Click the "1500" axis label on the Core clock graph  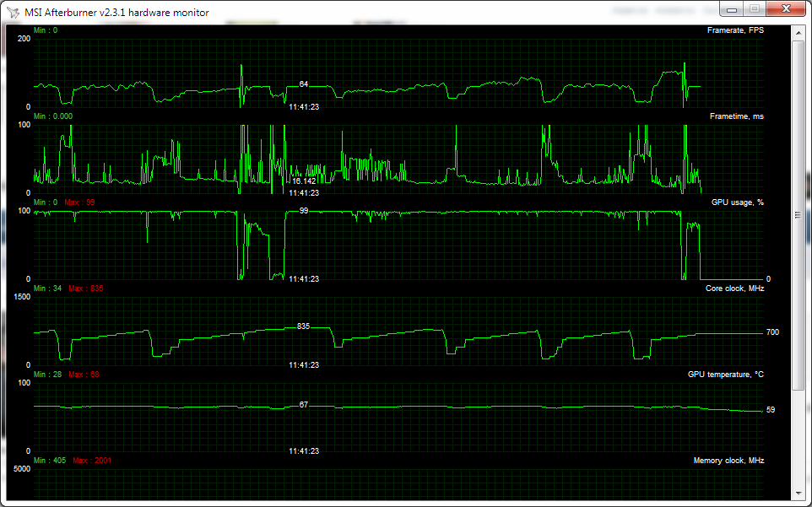tap(22, 297)
